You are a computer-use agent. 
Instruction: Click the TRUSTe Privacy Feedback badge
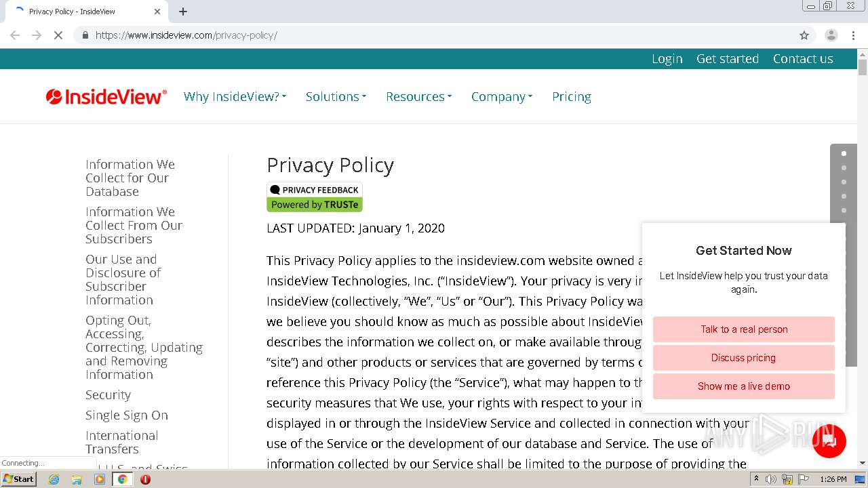pos(315,197)
